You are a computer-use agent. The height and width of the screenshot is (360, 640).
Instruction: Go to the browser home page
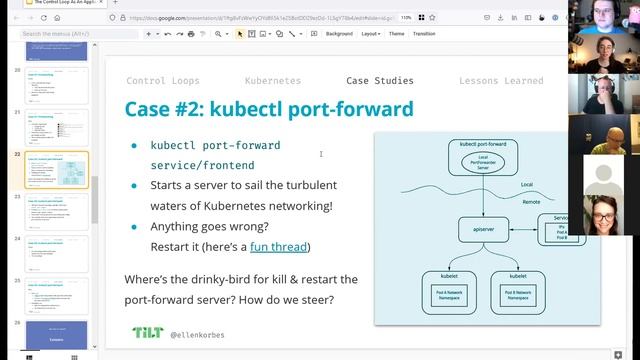[57, 18]
